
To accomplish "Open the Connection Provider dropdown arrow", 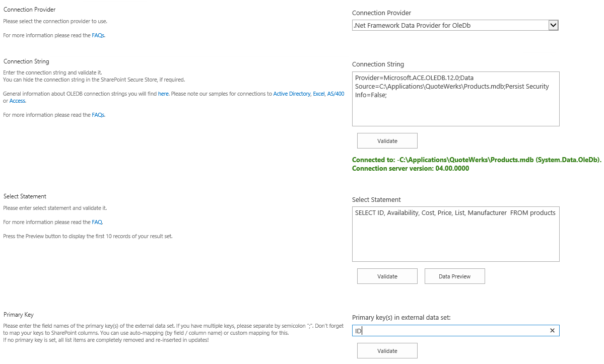I will 553,25.
